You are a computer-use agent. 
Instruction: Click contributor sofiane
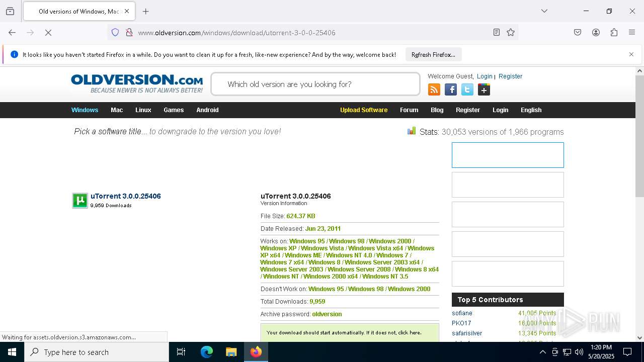click(462, 313)
